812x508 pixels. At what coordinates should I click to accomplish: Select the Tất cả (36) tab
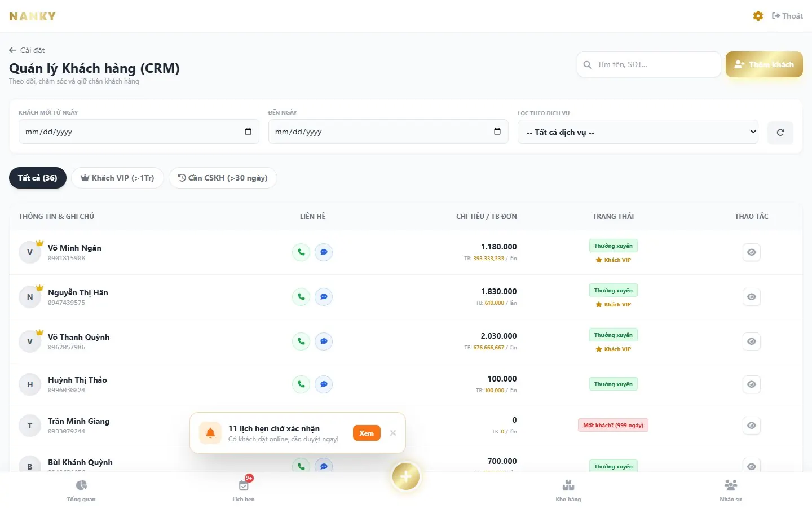pos(38,178)
